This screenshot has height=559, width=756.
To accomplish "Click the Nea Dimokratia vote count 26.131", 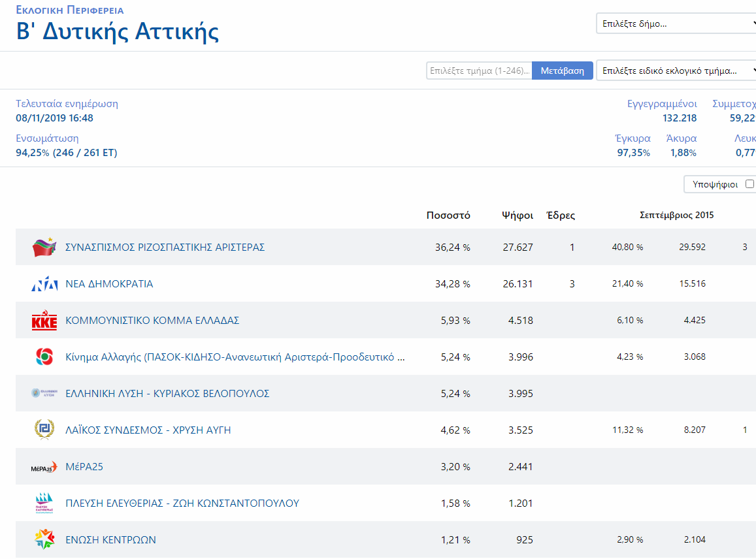I will click(x=518, y=284).
